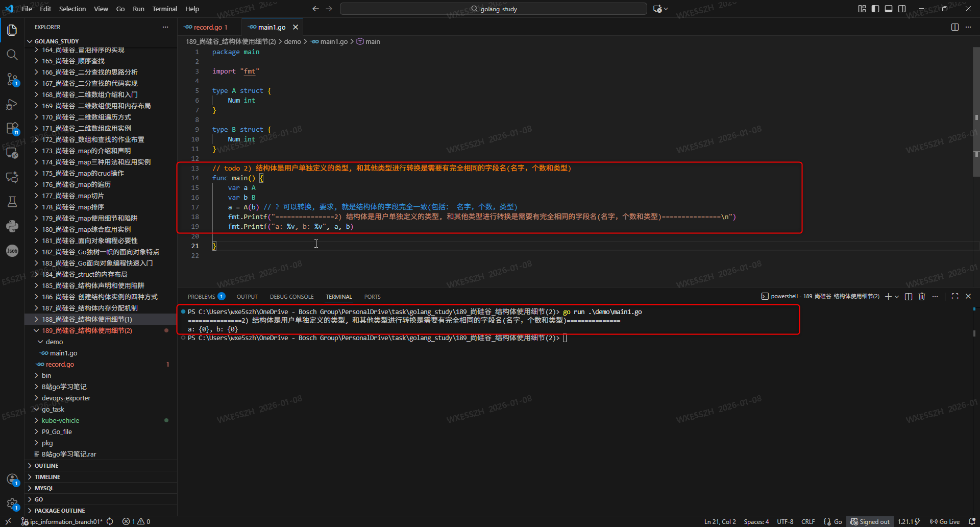Open the Source Control view
The height and width of the screenshot is (527, 980).
pyautogui.click(x=12, y=79)
